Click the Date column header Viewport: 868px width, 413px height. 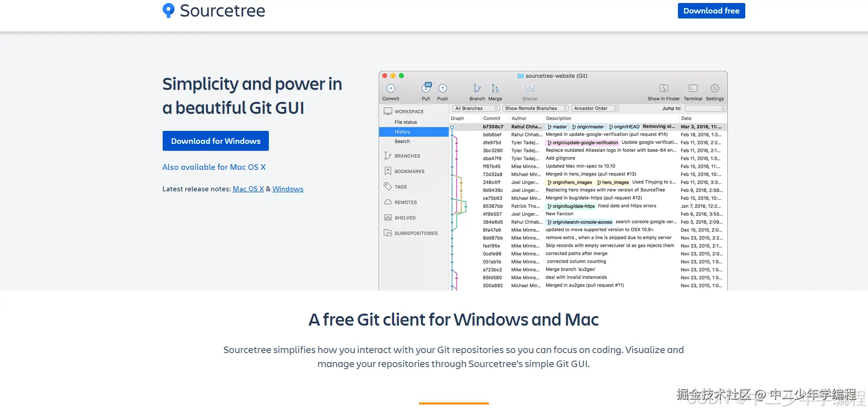686,118
